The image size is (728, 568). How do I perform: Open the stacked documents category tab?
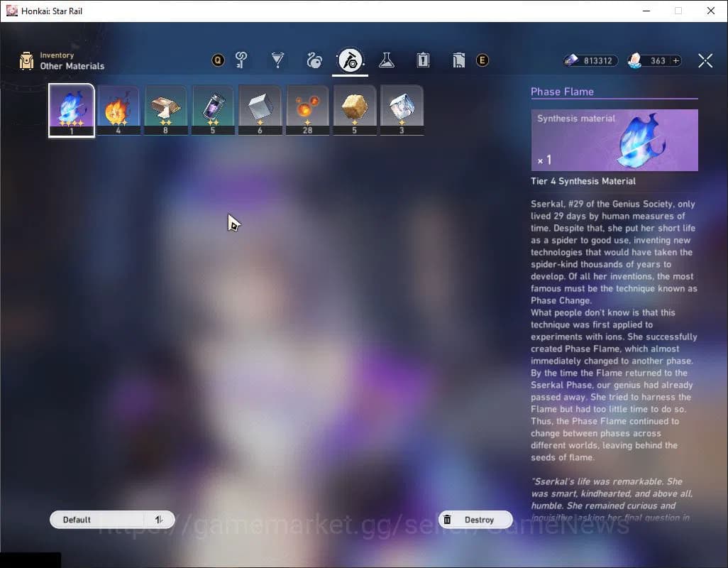(x=458, y=60)
